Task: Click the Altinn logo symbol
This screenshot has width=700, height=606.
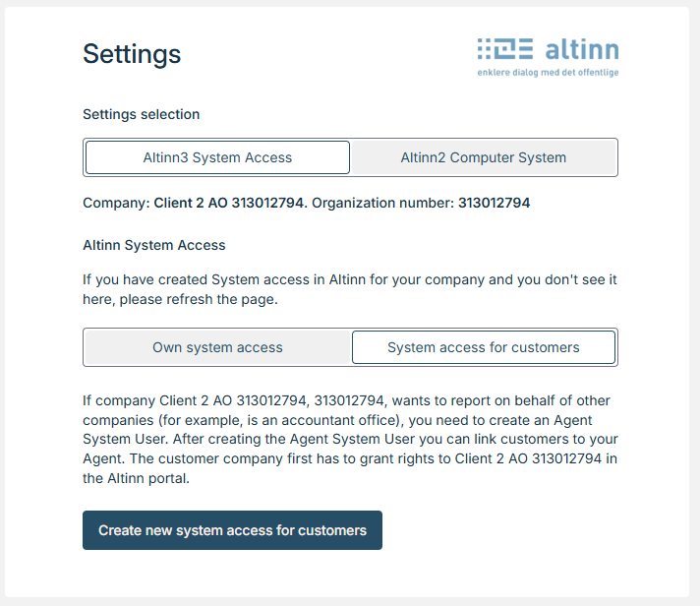Action: pyautogui.click(x=505, y=50)
